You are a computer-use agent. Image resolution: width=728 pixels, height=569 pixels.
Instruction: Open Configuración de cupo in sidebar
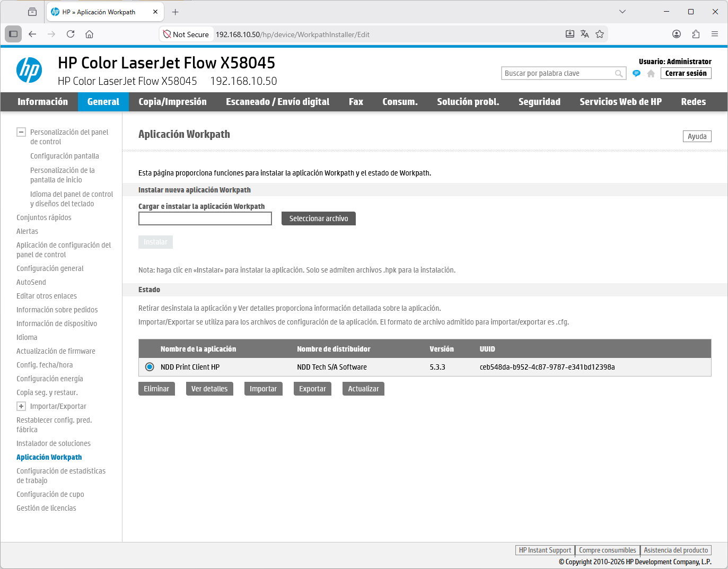coord(50,494)
